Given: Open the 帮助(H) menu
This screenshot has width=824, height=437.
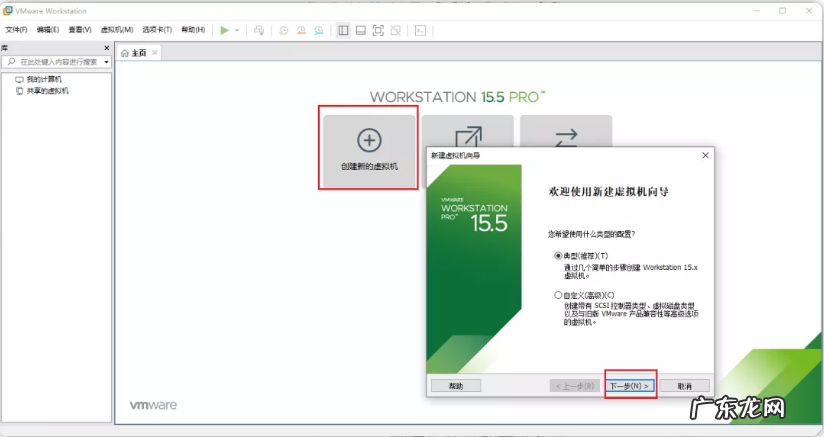Looking at the screenshot, I should (193, 30).
